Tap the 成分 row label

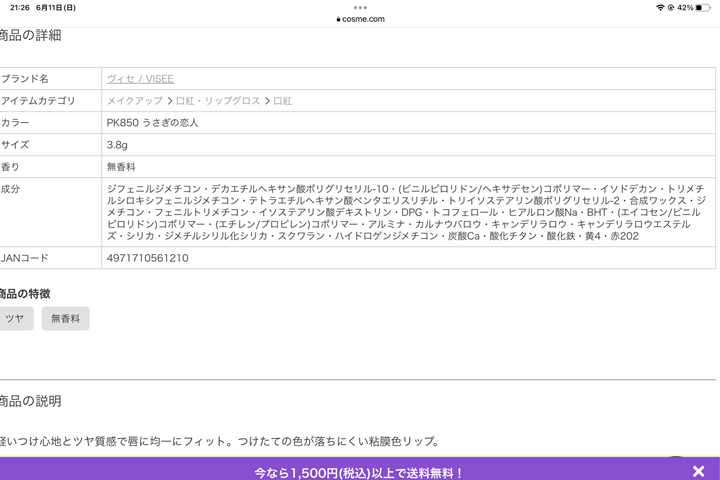pyautogui.click(x=10, y=189)
